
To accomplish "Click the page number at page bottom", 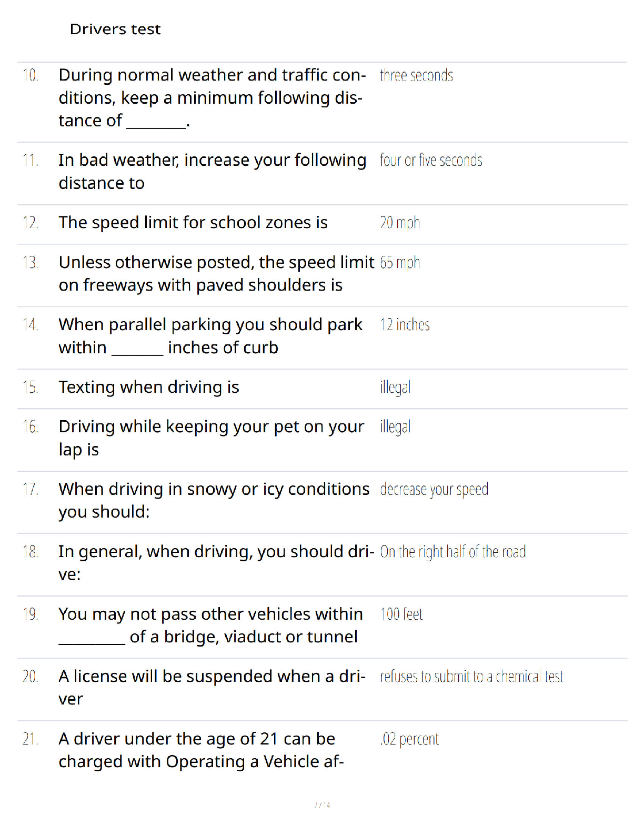I will point(322,805).
